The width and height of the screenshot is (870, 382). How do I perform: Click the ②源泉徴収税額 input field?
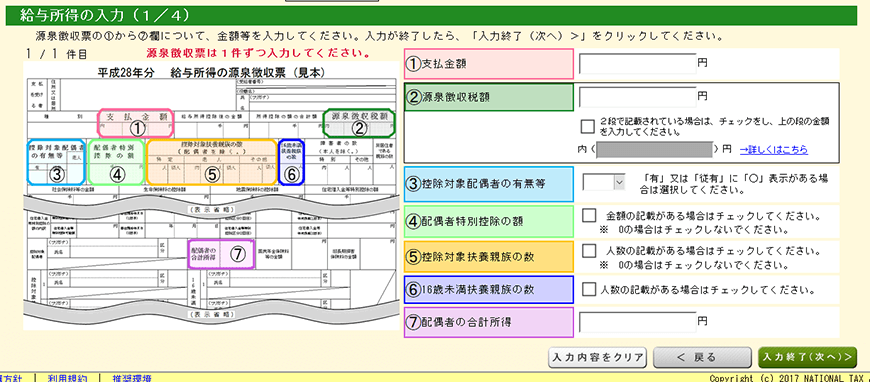click(x=638, y=97)
